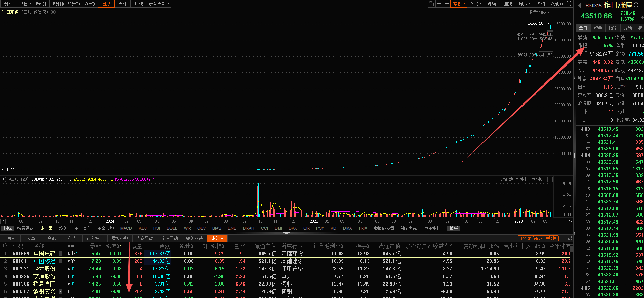The width and height of the screenshot is (644, 298).
Task: Open 大盘异动 market movement tab
Action: [145, 238]
